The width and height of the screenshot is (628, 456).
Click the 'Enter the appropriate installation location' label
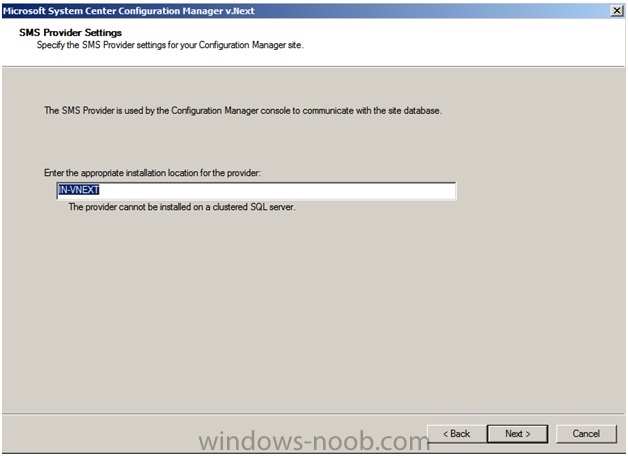pyautogui.click(x=152, y=173)
